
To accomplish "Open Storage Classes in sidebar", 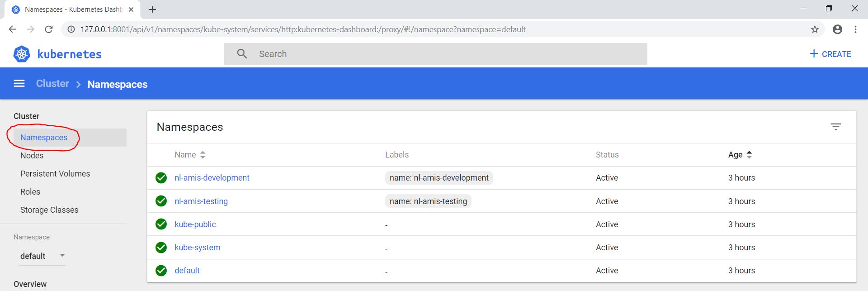I will tap(49, 210).
